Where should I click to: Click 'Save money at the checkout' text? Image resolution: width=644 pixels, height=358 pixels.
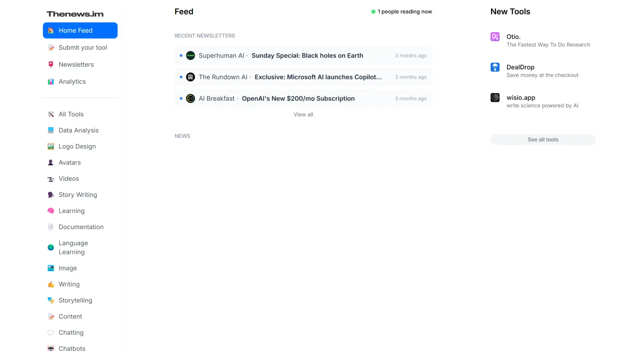pos(542,75)
